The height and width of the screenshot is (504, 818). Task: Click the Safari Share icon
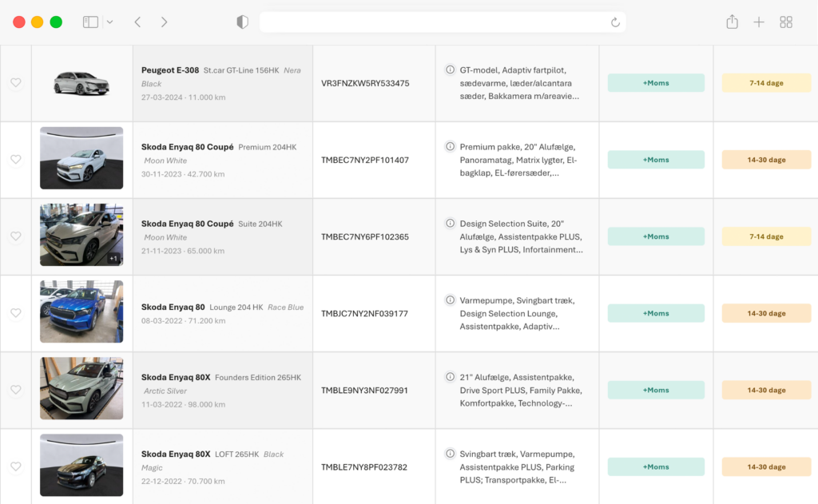tap(732, 22)
